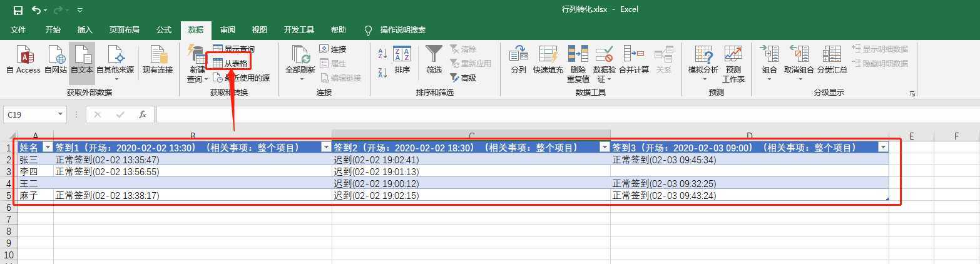Image resolution: width=980 pixels, height=264 pixels.
Task: Open From Other Sources (自其他来源) dropdown
Action: pyautogui.click(x=115, y=63)
